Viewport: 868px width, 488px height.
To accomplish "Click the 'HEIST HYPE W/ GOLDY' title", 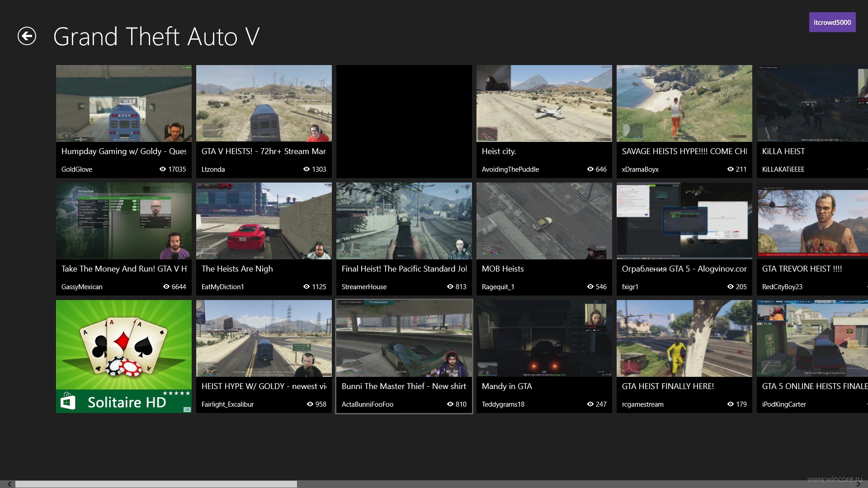I will pyautogui.click(x=264, y=386).
